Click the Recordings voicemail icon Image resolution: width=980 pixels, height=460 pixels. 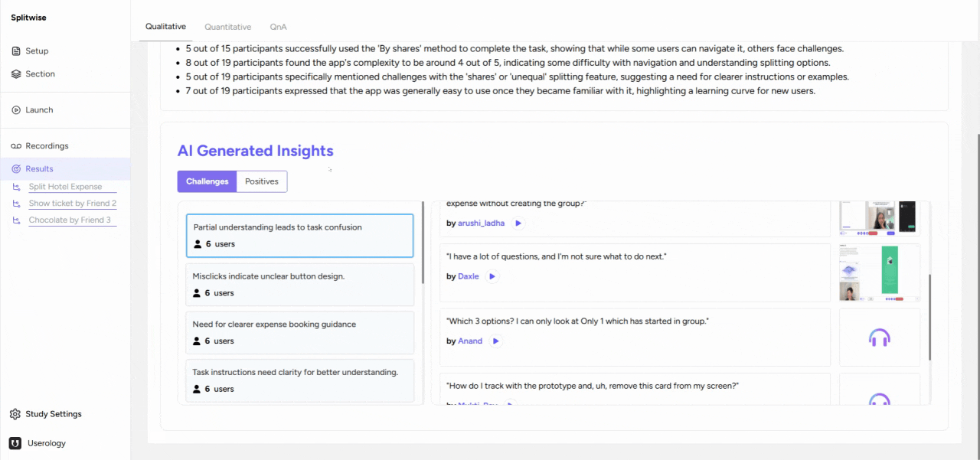[x=16, y=146]
